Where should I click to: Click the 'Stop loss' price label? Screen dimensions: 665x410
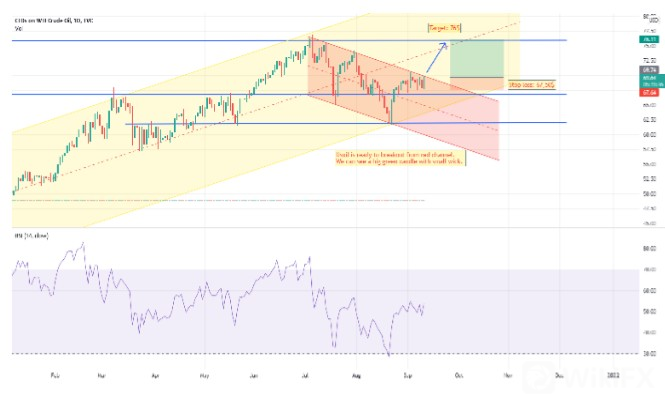click(x=531, y=86)
